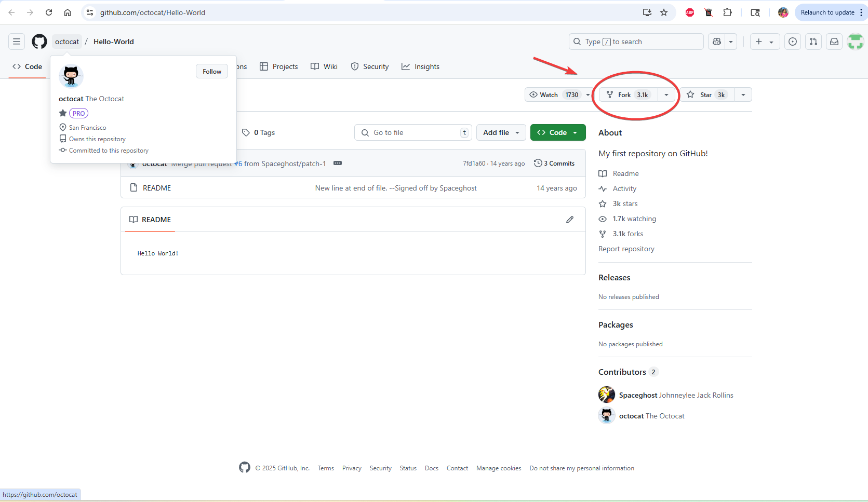The height and width of the screenshot is (502, 868).
Task: Open the Insights tab
Action: tap(421, 66)
